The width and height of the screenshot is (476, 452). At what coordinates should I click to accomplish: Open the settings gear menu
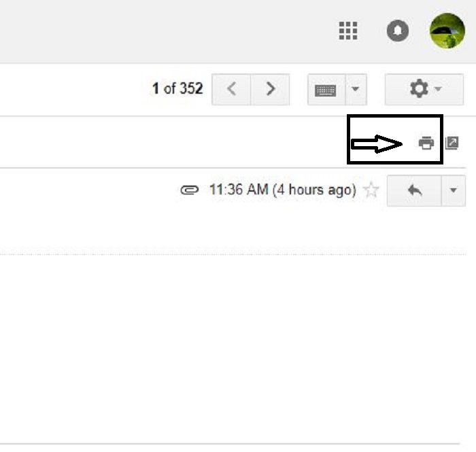pyautogui.click(x=424, y=89)
